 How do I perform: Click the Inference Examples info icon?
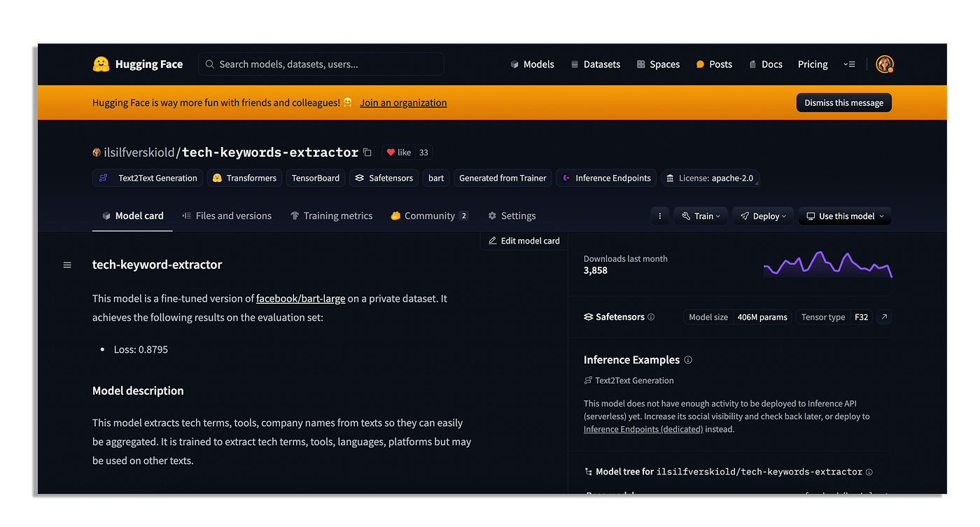tap(688, 360)
